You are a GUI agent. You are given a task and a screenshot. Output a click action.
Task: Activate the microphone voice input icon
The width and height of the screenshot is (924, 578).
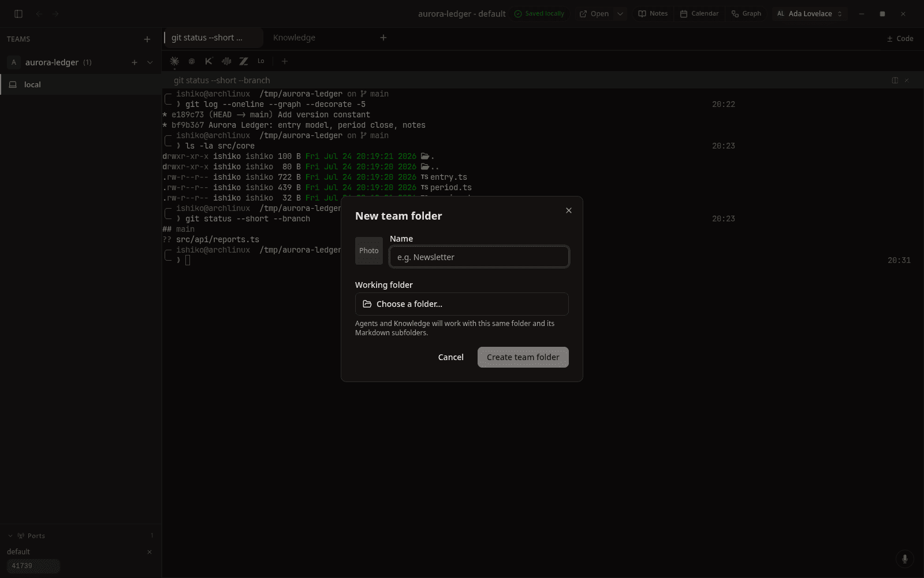(905, 559)
